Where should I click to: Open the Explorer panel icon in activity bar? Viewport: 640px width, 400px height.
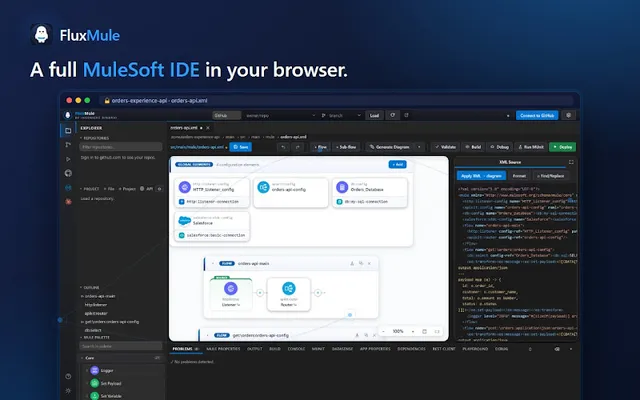pyautogui.click(x=68, y=131)
